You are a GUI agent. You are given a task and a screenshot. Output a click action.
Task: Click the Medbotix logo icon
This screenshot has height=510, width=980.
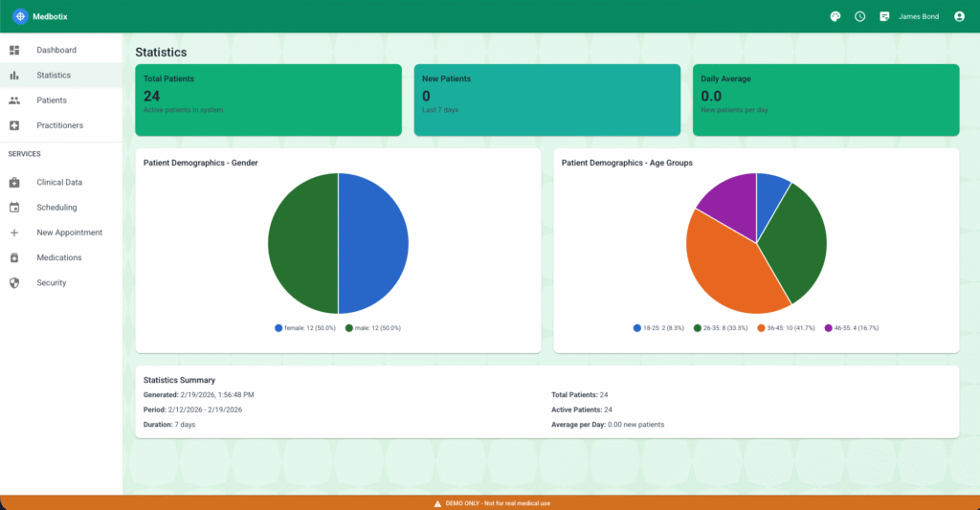tap(20, 16)
